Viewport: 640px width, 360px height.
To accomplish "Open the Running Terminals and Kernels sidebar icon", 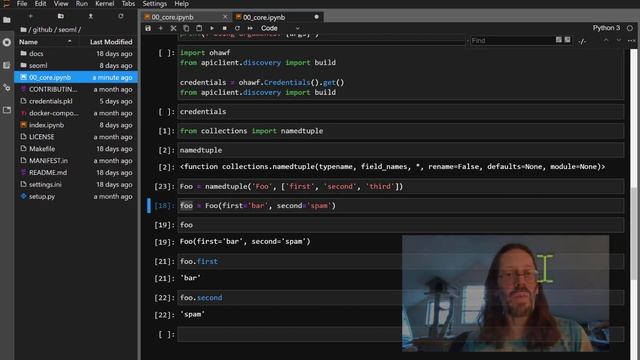I will click(7, 42).
